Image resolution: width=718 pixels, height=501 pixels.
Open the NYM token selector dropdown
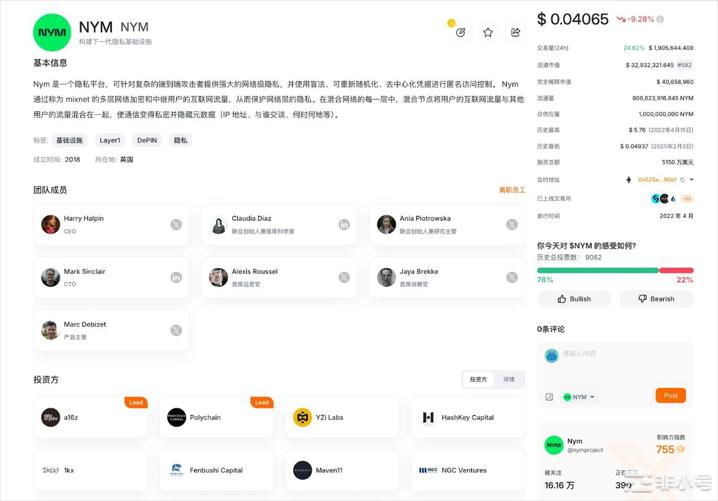579,397
